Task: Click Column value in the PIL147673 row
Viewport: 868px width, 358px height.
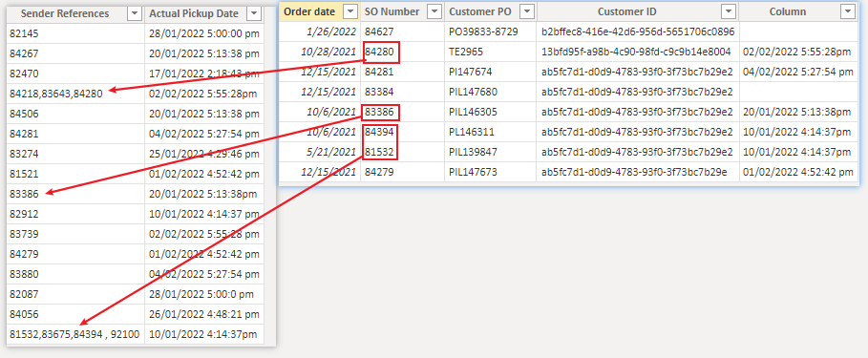Action: coord(799,172)
